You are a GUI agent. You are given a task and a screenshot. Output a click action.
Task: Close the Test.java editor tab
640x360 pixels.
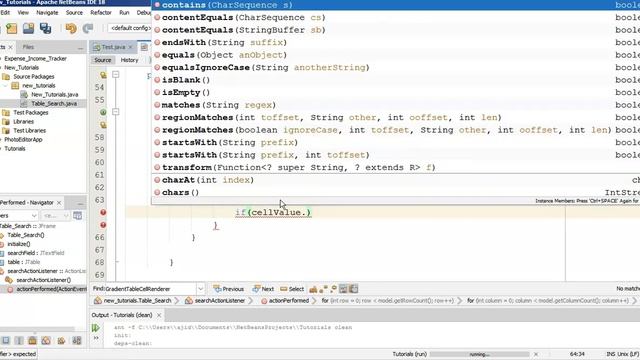point(131,47)
